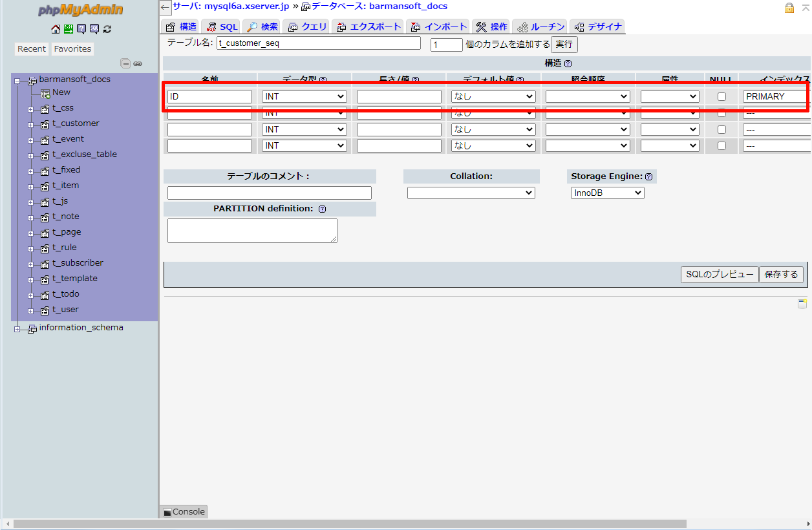Open the SQL tab in top menu
The width and height of the screenshot is (812, 530).
coord(221,26)
